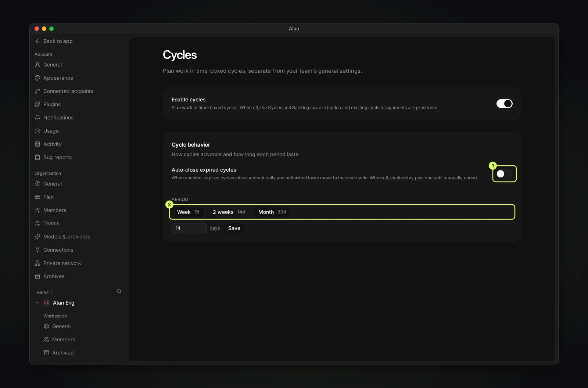
Task: Pick the Month 30d period option
Action: coord(272,212)
